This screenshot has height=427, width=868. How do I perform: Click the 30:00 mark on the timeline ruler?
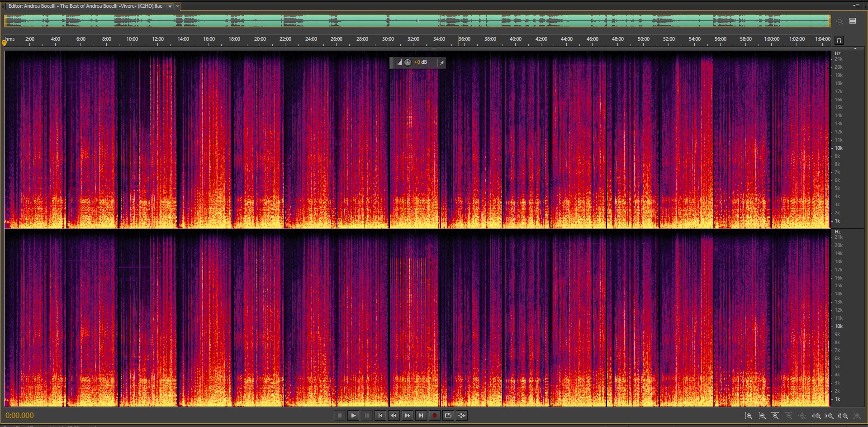click(388, 40)
